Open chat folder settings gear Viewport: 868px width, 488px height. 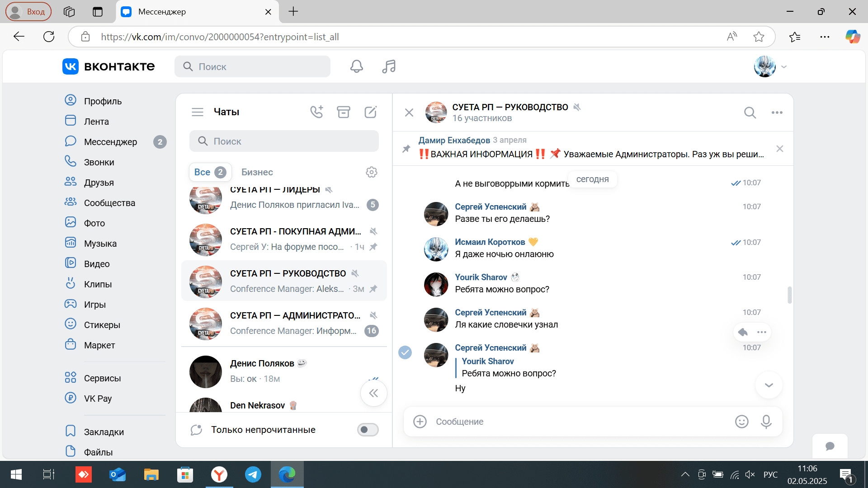tap(372, 172)
